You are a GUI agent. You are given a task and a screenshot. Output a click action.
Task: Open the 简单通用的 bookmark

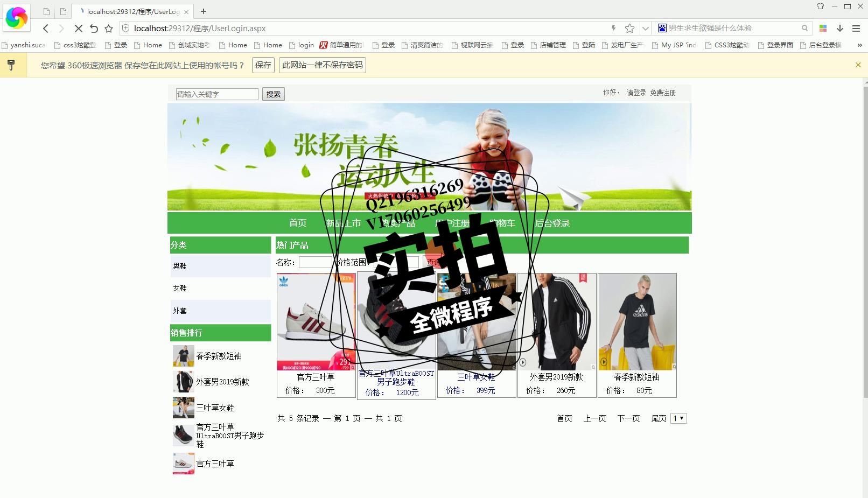tap(342, 45)
